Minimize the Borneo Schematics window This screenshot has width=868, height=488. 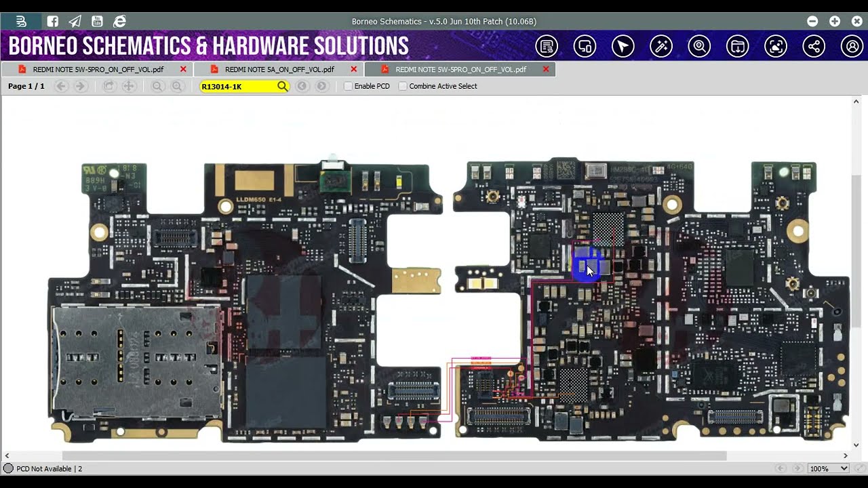point(812,22)
